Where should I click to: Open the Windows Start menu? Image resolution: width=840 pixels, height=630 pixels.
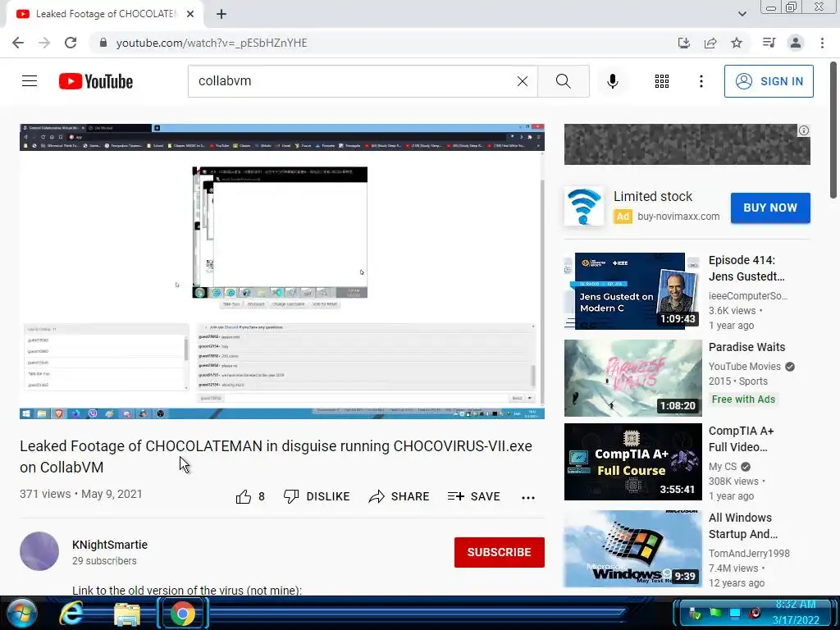pyautogui.click(x=21, y=614)
